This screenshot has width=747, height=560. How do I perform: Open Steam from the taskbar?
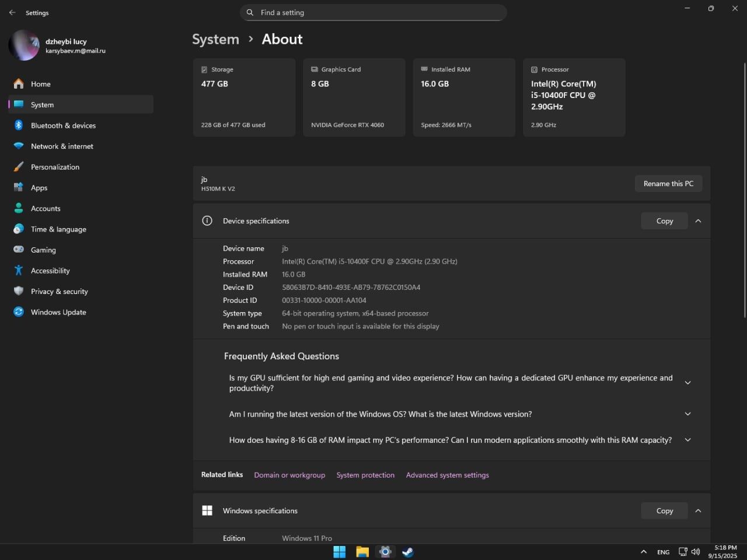tap(408, 552)
